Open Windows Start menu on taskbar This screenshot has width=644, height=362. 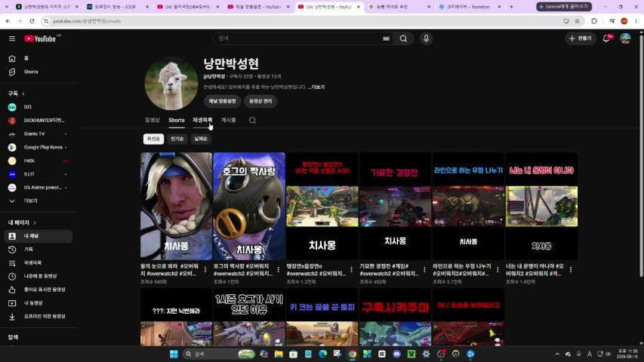click(174, 354)
